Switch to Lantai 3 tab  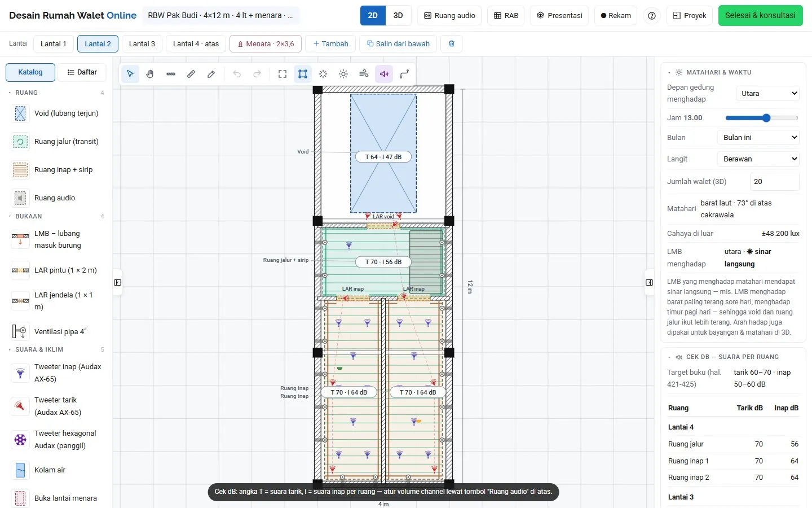pos(142,43)
